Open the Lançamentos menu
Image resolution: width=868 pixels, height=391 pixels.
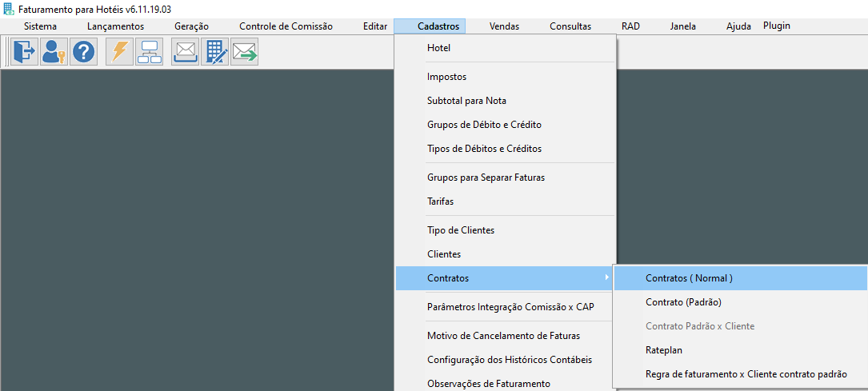pos(116,26)
